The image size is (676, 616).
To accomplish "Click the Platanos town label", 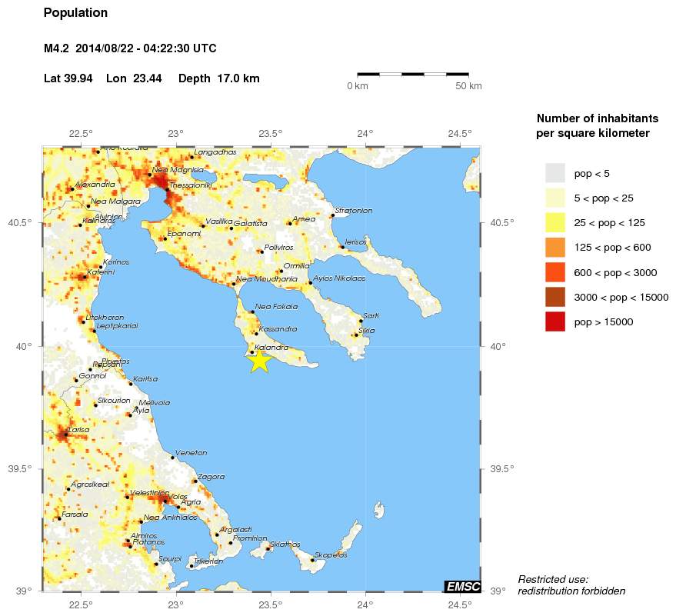I will coord(148,542).
